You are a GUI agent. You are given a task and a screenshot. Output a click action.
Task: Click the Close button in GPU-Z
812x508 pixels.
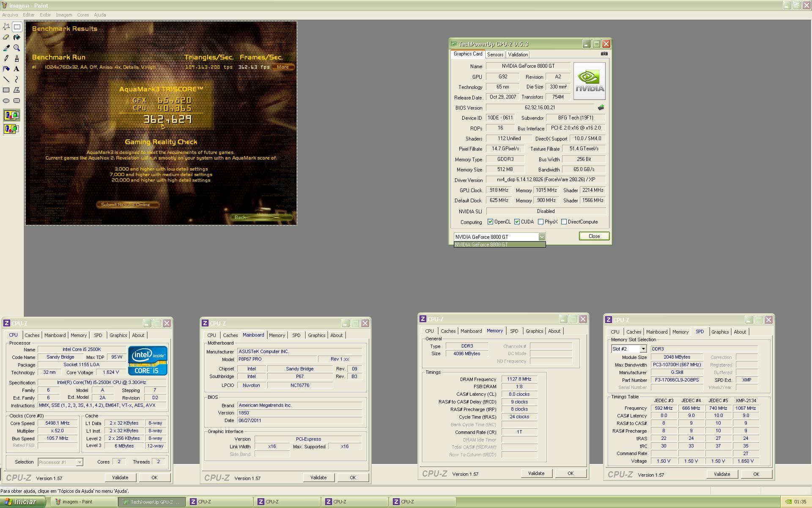[594, 236]
